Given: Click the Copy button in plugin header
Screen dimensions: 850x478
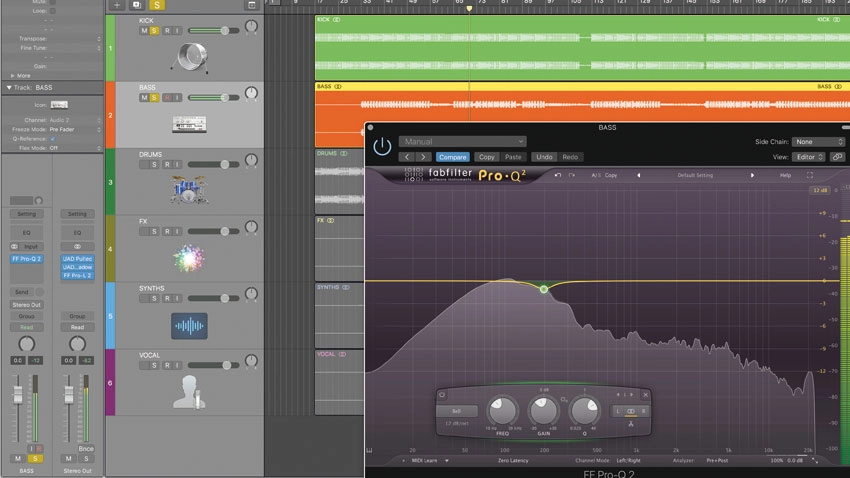Looking at the screenshot, I should [x=487, y=157].
